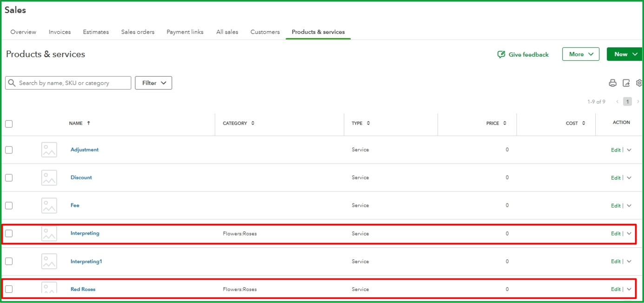Click the image placeholder beside Adjustment
Image resolution: width=644 pixels, height=303 pixels.
click(49, 149)
